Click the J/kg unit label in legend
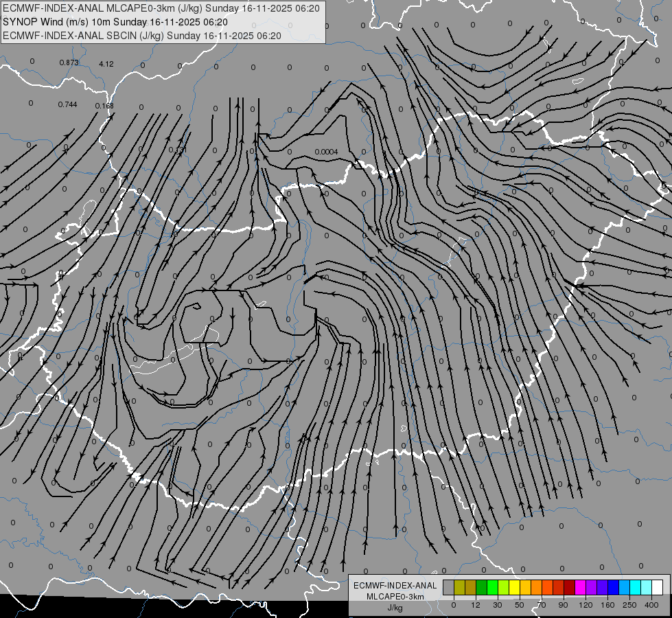The width and height of the screenshot is (672, 618). [x=395, y=608]
